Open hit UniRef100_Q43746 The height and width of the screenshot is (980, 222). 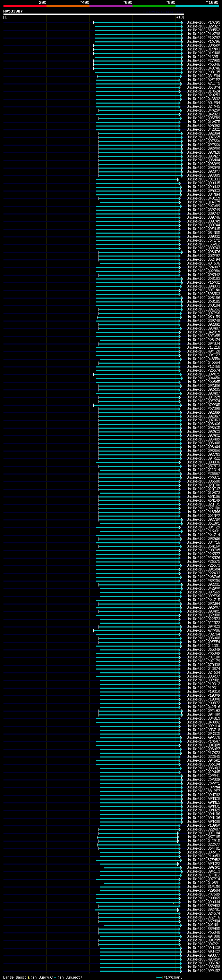coord(203,68)
